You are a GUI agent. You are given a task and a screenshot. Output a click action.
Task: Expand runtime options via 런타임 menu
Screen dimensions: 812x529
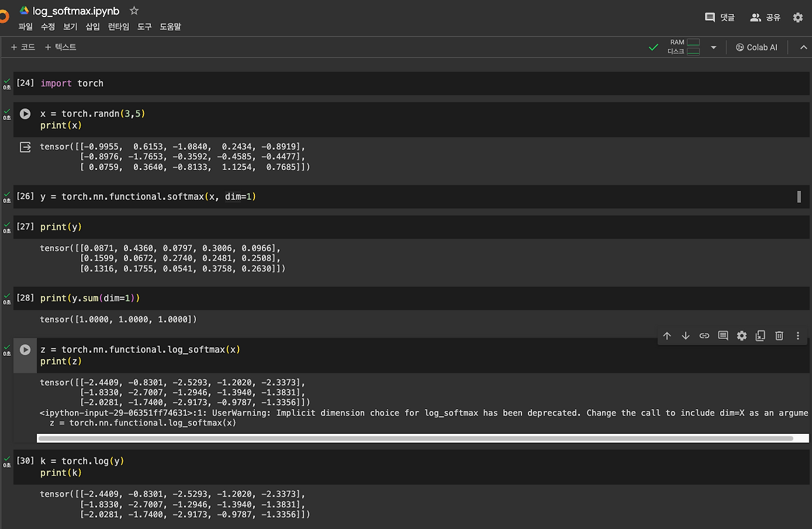[x=117, y=27]
